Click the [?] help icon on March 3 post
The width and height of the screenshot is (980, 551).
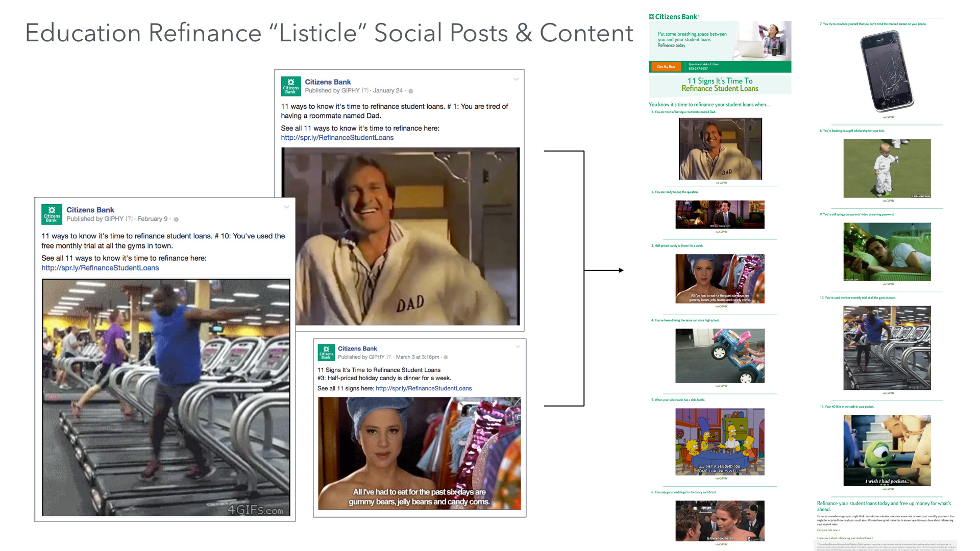click(389, 357)
